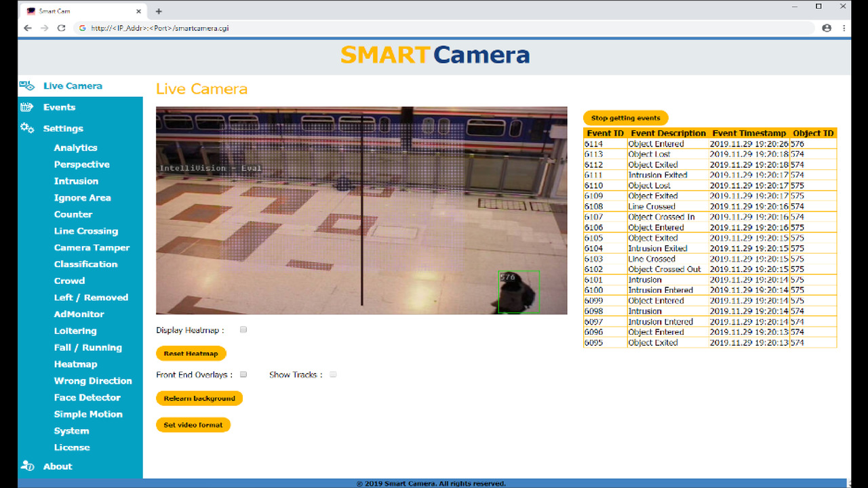Image resolution: width=868 pixels, height=488 pixels.
Task: Click the Live Camera sidebar icon
Action: (x=27, y=86)
